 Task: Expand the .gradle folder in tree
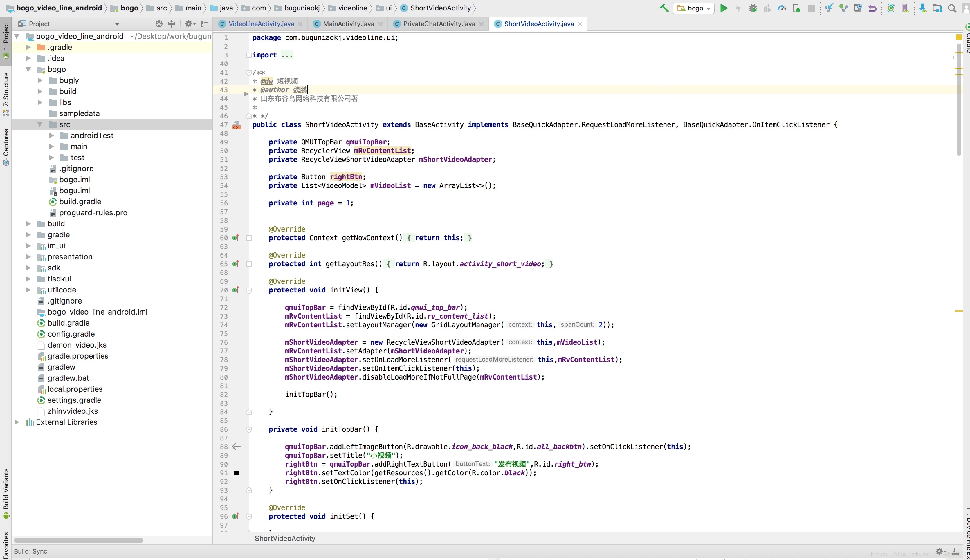[28, 47]
